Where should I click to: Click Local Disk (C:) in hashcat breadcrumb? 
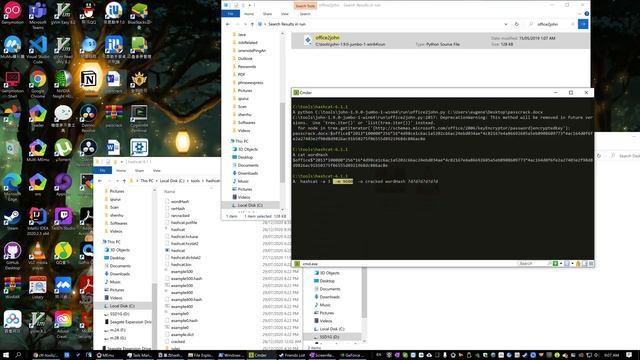pyautogui.click(x=172, y=180)
